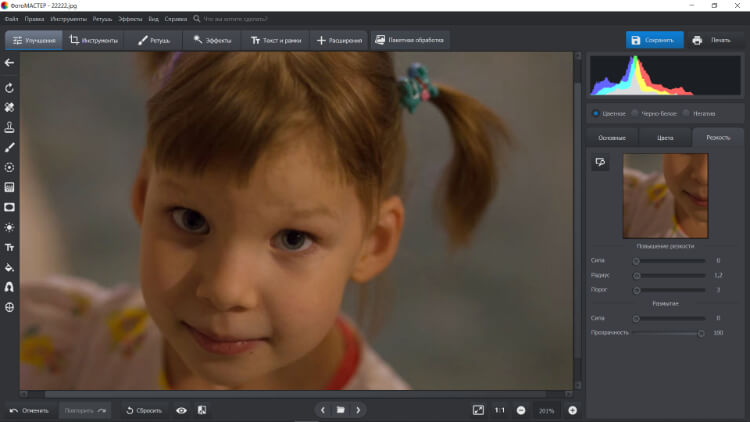Screen dimensions: 750x422
Task: Click the Радиус sharpness slider handle
Action: tap(636, 274)
